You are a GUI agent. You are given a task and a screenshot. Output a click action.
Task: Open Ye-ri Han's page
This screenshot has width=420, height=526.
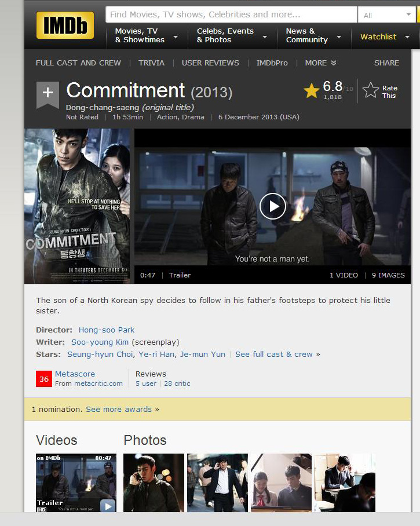click(156, 355)
